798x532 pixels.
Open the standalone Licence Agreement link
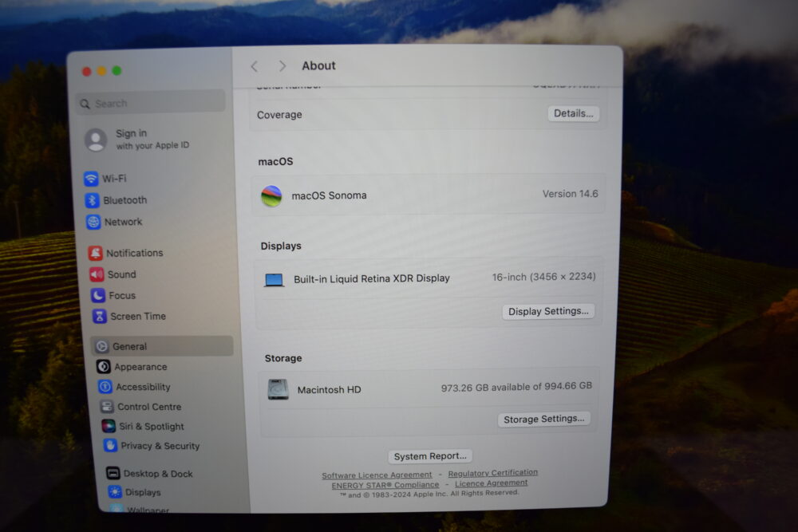491,483
